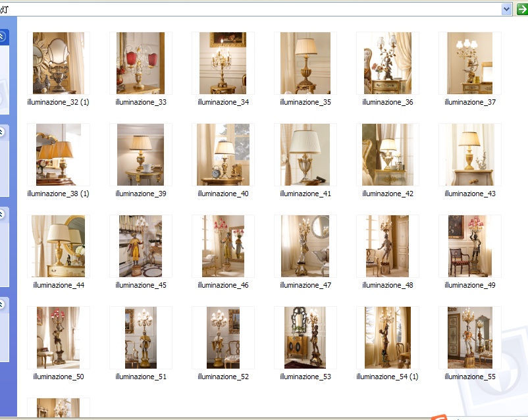Select the illuminazione_34 candelabra thumbnail
The image size is (528, 420).
click(223, 63)
